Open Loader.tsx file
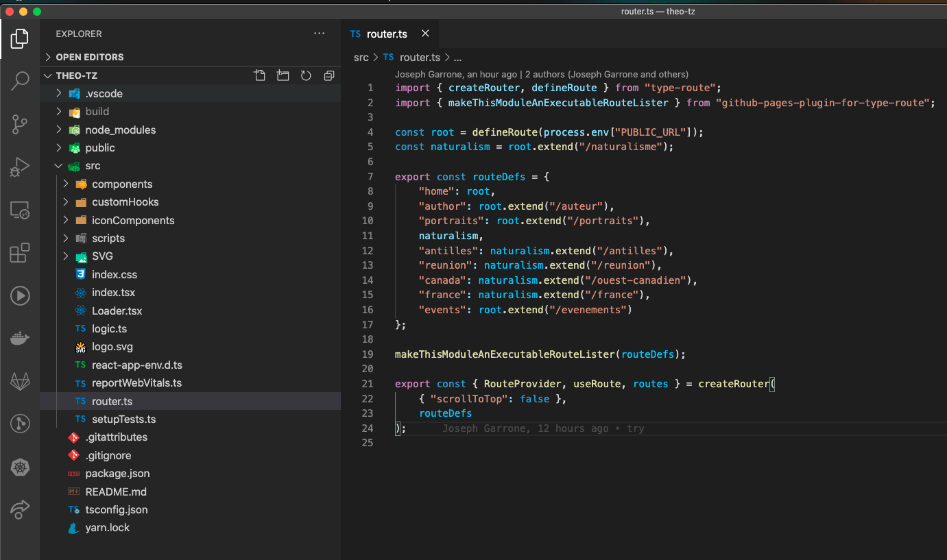The image size is (947, 560). click(x=190, y=311)
